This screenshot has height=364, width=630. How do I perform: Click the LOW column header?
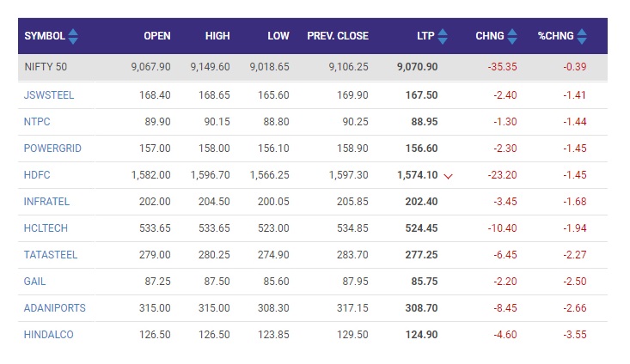(278, 36)
